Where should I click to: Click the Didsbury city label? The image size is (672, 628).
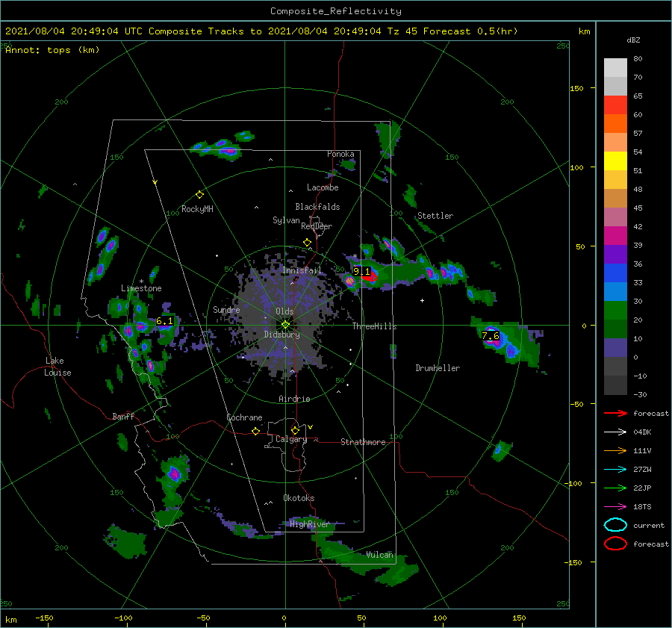coord(281,335)
